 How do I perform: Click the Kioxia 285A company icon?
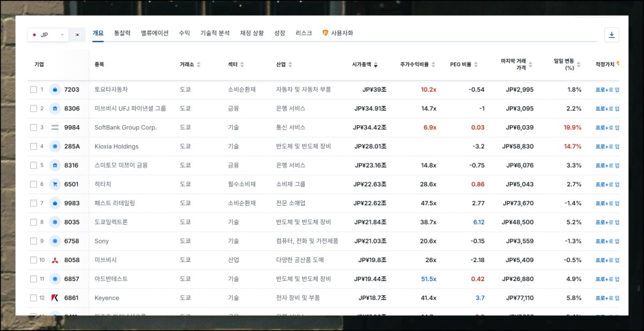click(x=55, y=146)
